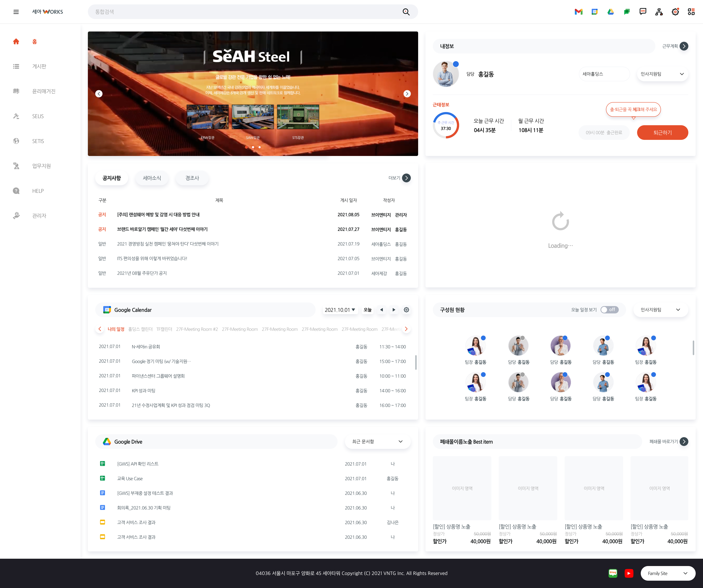Open the 근무계획 arrow button
This screenshot has height=588, width=703.
click(x=684, y=46)
